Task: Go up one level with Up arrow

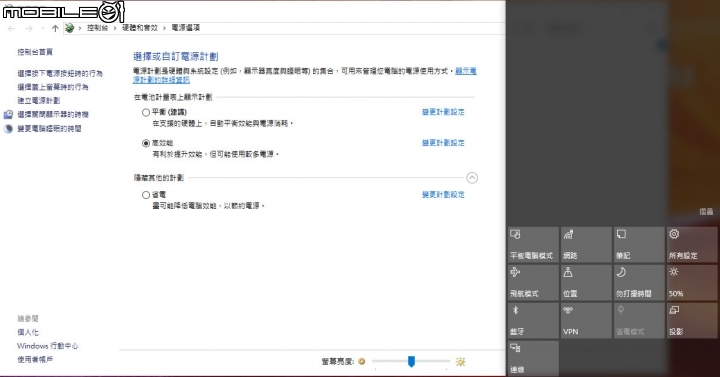Action: pyautogui.click(x=55, y=28)
